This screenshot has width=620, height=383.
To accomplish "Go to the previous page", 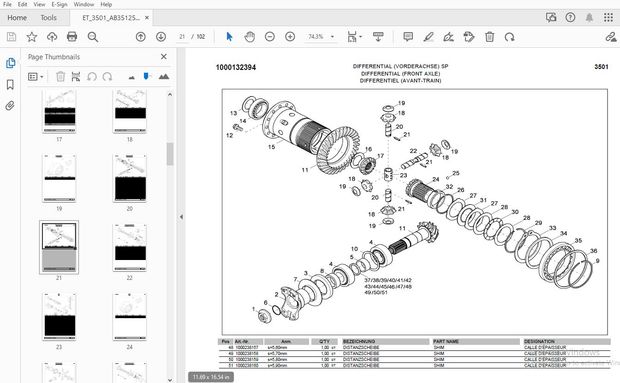I will click(x=140, y=37).
